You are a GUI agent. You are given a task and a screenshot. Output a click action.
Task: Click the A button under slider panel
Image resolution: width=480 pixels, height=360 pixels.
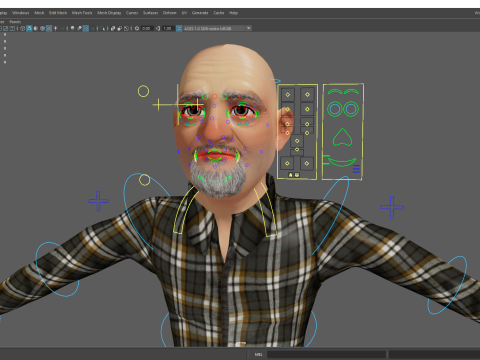(291, 175)
